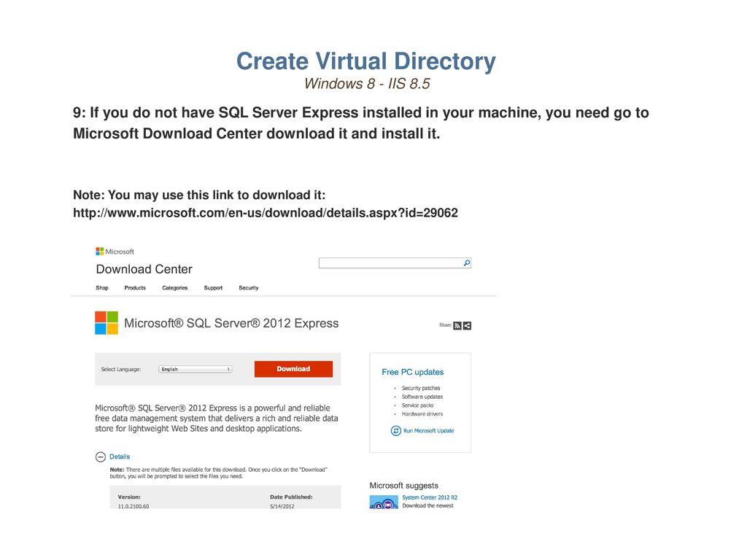This screenshot has height=560, width=747.
Task: Click the Hardware drivers list item
Action: 422,414
